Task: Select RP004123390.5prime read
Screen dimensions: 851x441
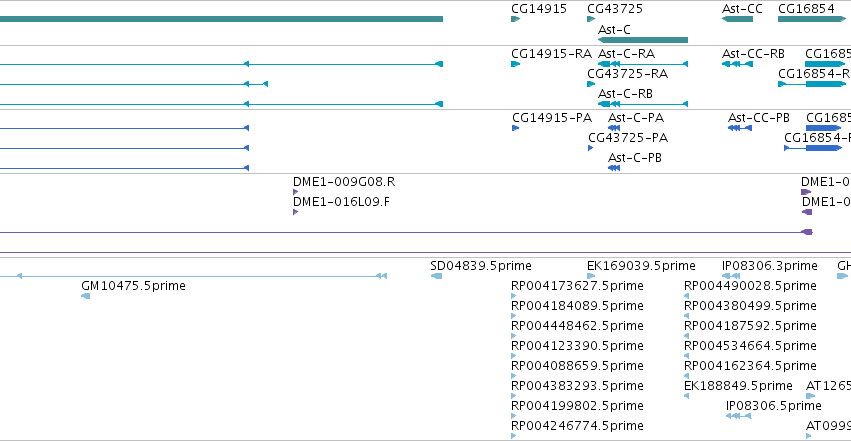Action: point(577,346)
